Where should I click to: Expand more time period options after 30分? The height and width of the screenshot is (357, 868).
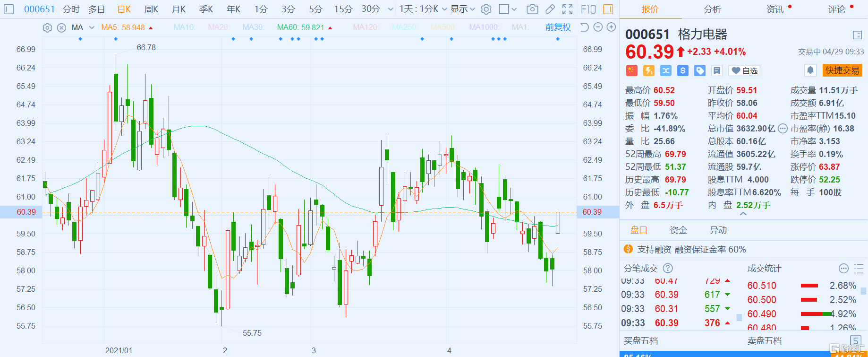tap(391, 9)
